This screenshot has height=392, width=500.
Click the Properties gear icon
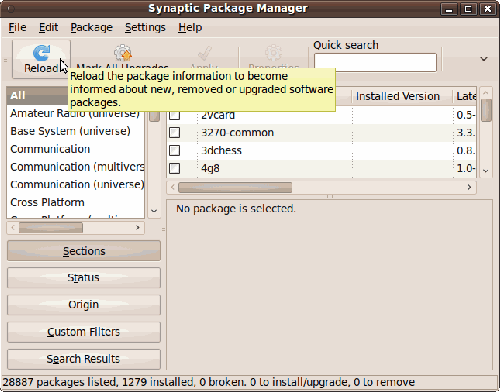point(273,53)
